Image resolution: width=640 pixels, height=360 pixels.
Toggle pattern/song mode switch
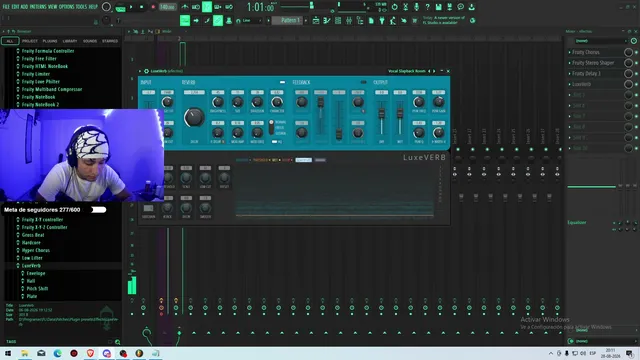point(120,7)
